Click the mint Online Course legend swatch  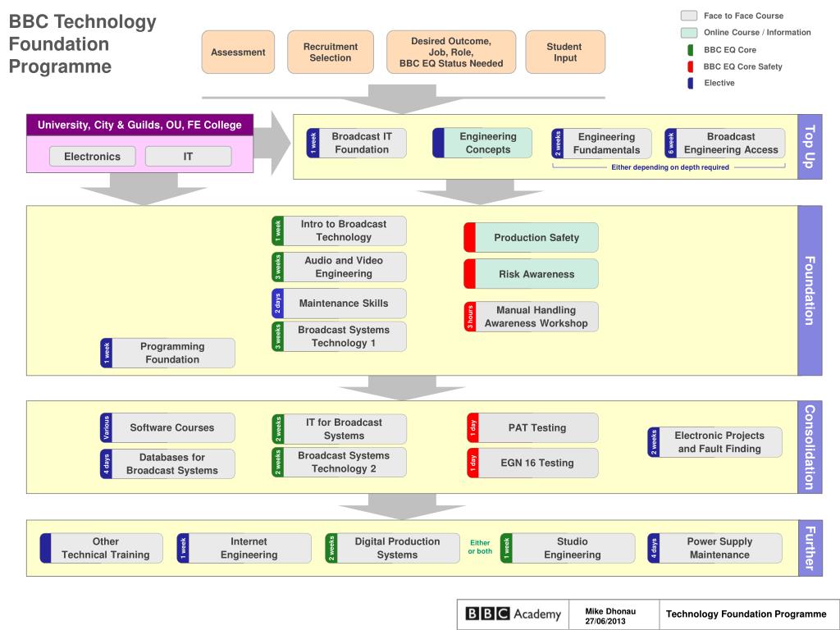[x=689, y=32]
